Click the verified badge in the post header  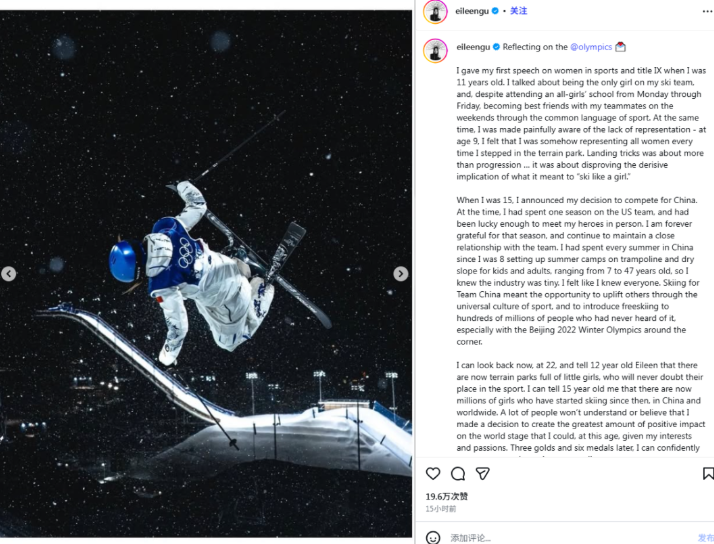495,11
